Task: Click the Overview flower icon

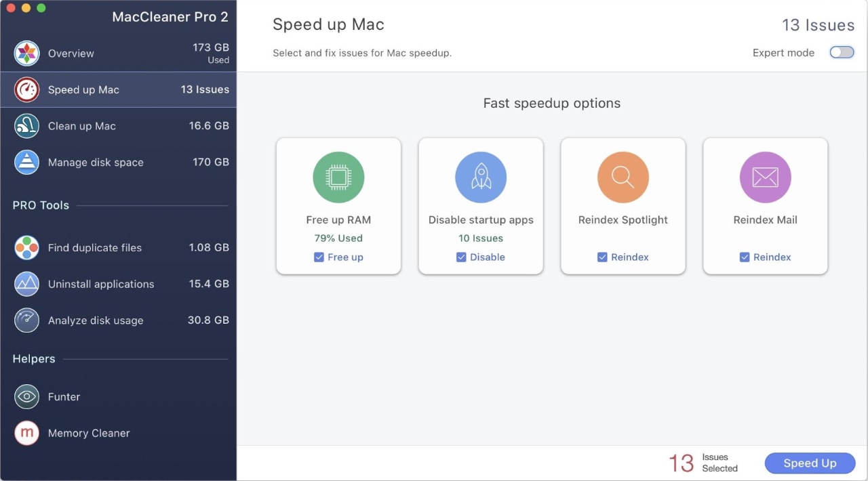Action: [26, 54]
